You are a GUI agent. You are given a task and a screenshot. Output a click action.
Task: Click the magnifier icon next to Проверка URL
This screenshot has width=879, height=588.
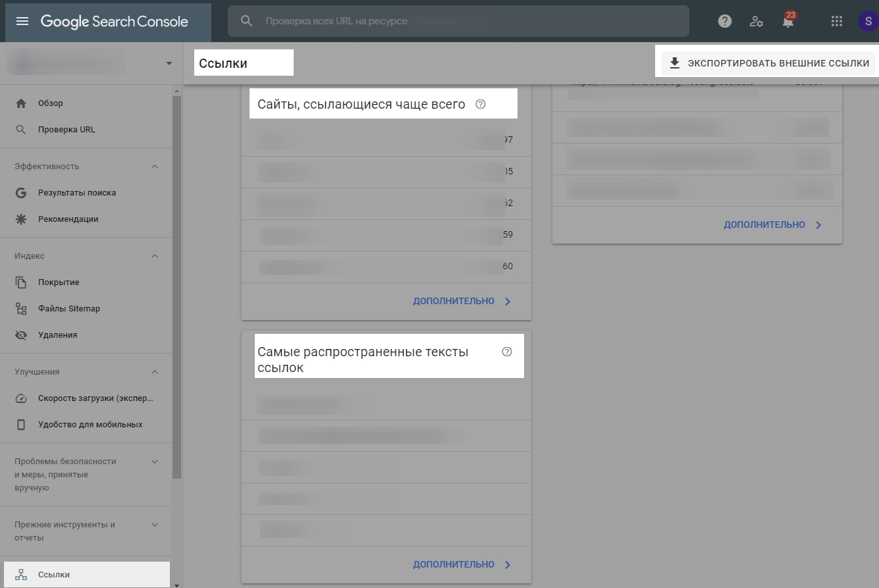pos(21,130)
